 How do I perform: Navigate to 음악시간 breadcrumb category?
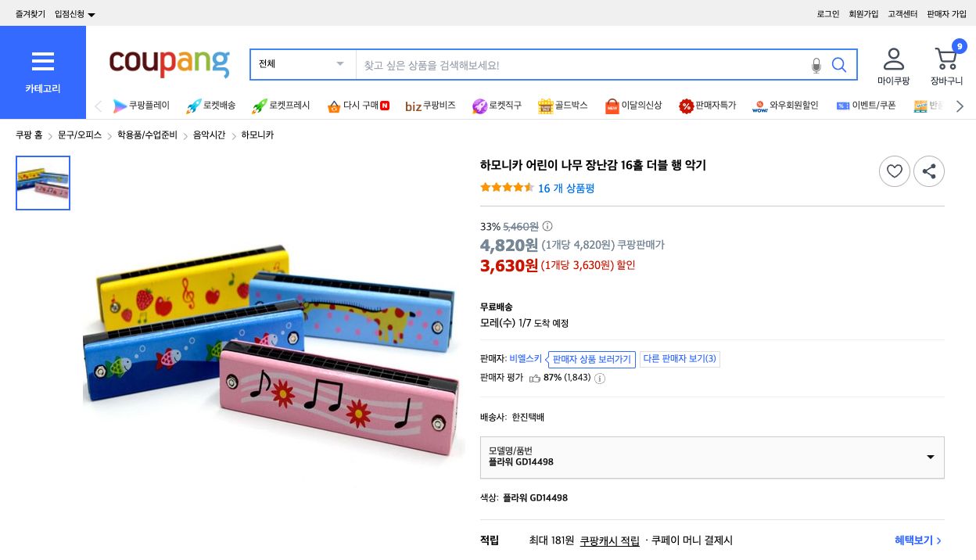(x=208, y=135)
